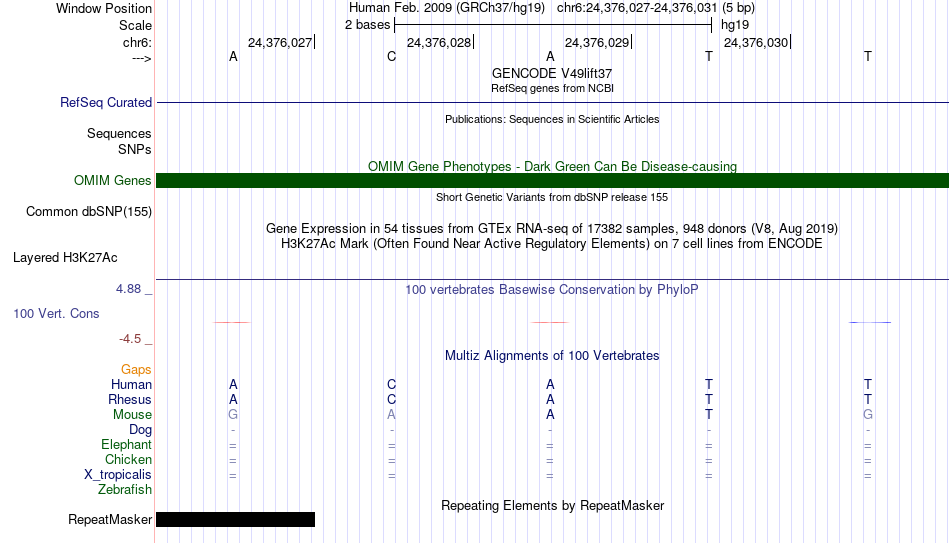Click the black RepeatMasker element block

[236, 519]
